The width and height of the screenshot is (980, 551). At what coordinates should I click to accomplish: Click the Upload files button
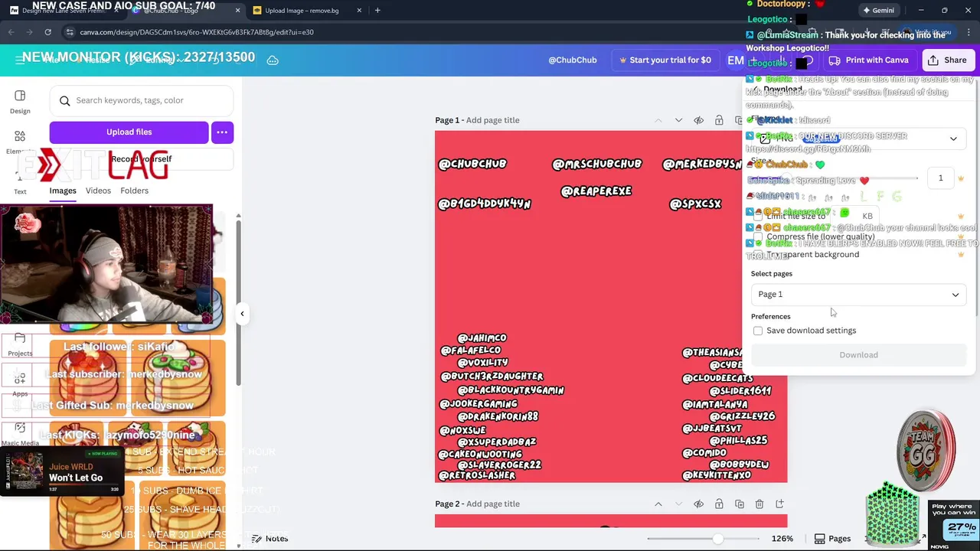[129, 132]
